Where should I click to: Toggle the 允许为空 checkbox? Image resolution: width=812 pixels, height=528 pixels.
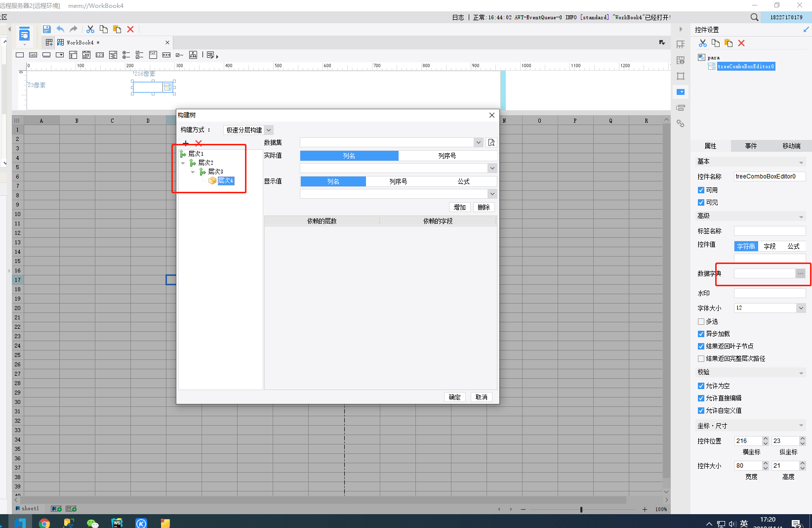click(701, 386)
